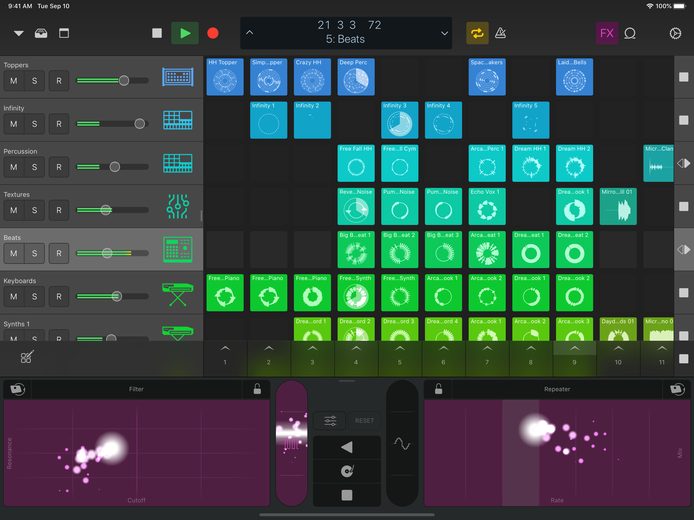This screenshot has width=694, height=520.
Task: Open the Filter XY pad preset icon
Action: 18,389
